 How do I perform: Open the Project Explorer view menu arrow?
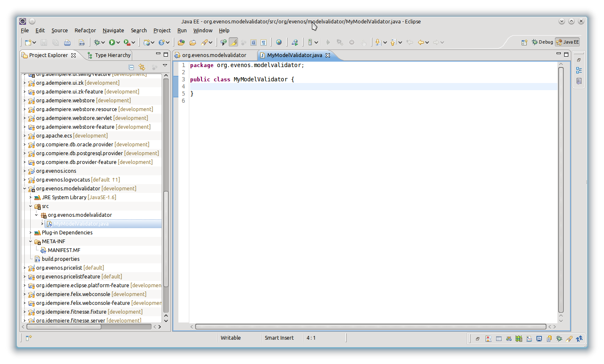165,66
